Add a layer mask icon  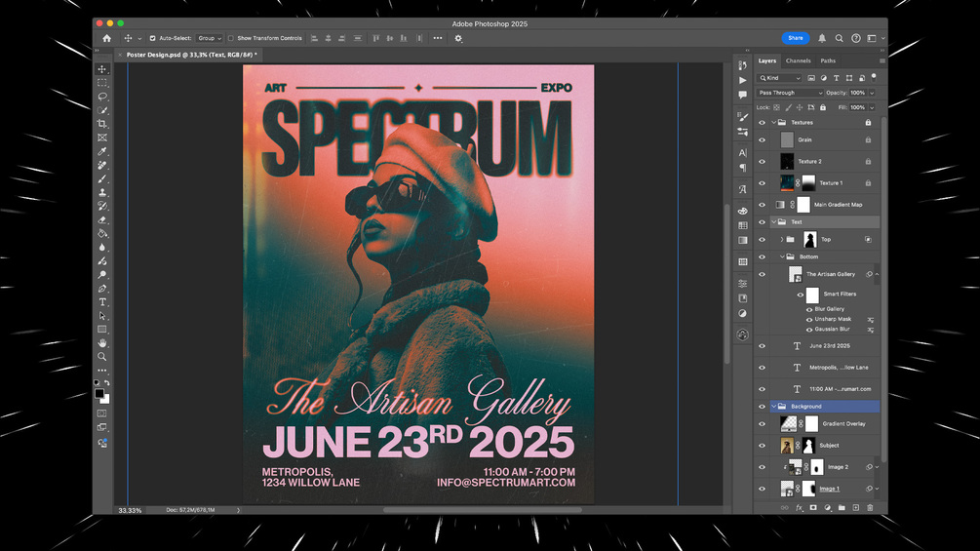(813, 508)
